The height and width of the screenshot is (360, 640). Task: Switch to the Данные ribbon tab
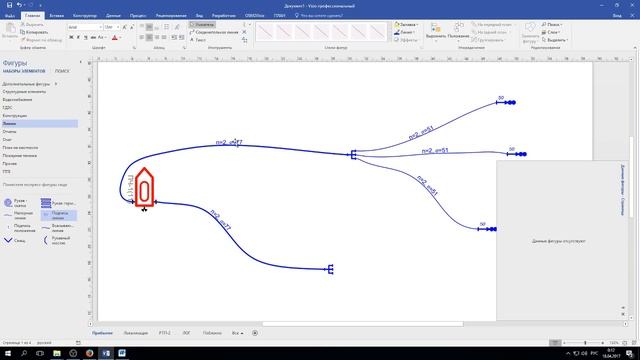coord(113,16)
